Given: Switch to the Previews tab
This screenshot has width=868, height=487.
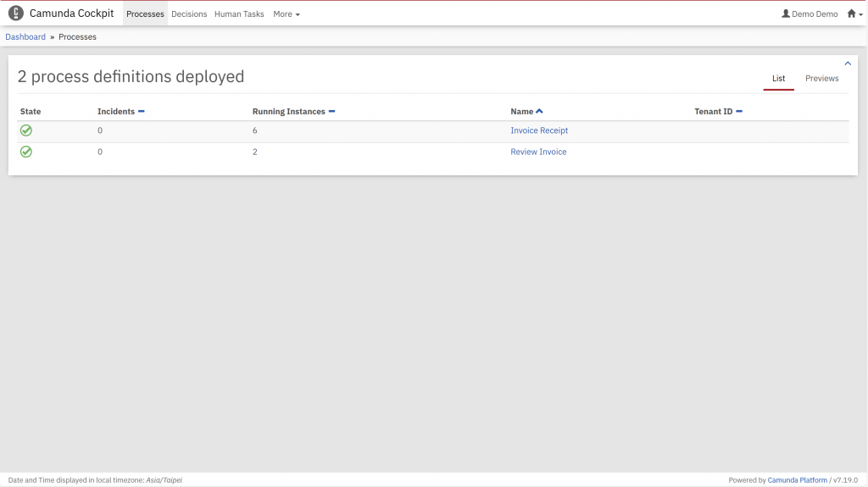Looking at the screenshot, I should click(821, 78).
